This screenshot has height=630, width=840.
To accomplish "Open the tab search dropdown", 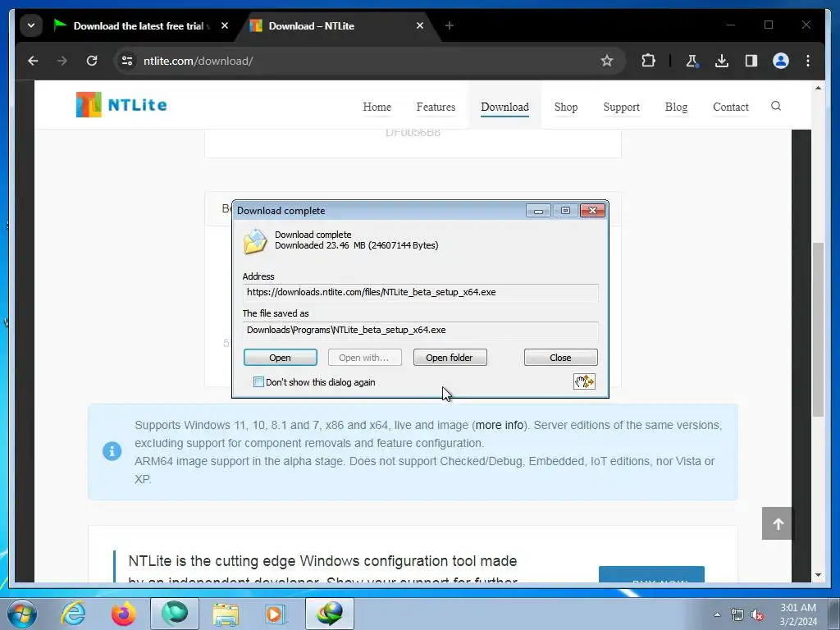I will point(31,25).
